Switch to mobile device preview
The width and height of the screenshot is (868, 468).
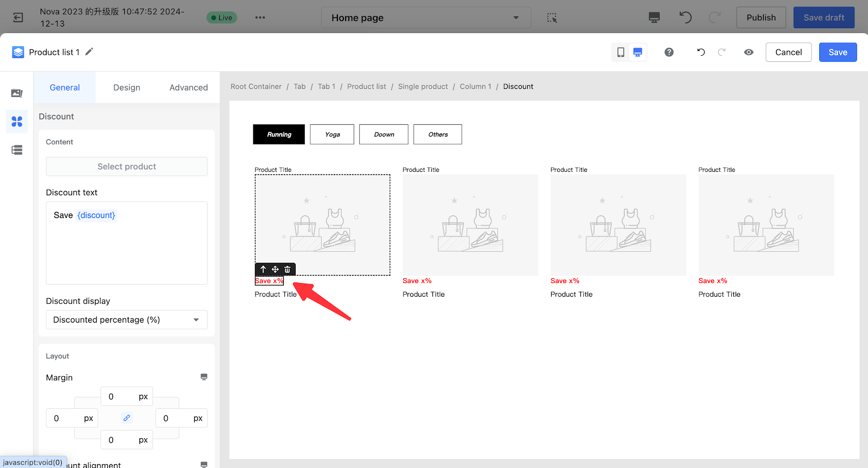click(x=621, y=52)
